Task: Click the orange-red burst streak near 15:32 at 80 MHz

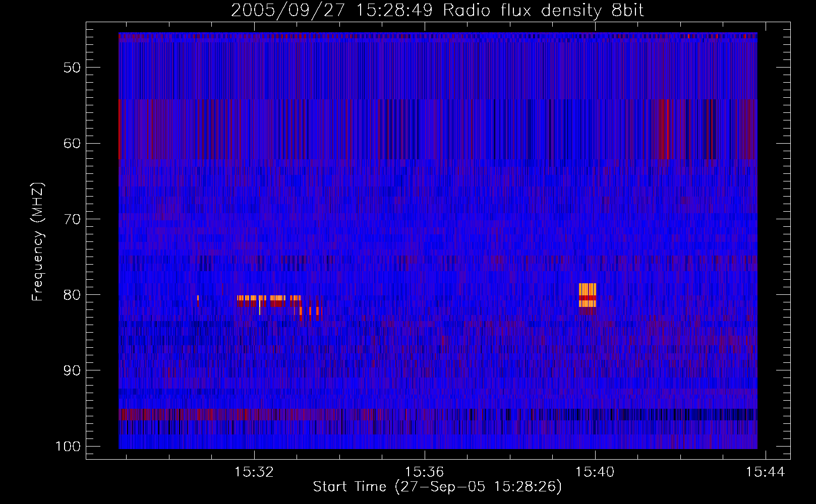Action: [269, 301]
